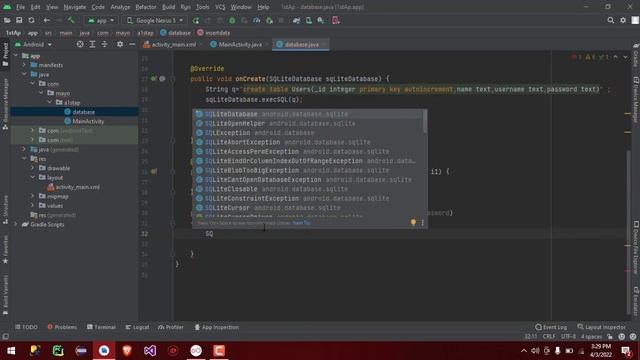This screenshot has height=360, width=640.
Task: Start debugging with the bug icon
Action: [232, 20]
